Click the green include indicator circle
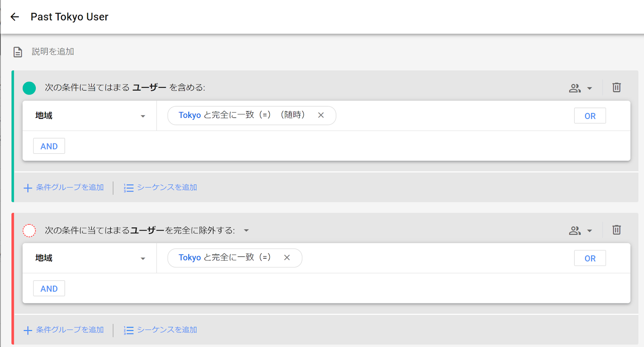This screenshot has width=644, height=347. pos(29,88)
